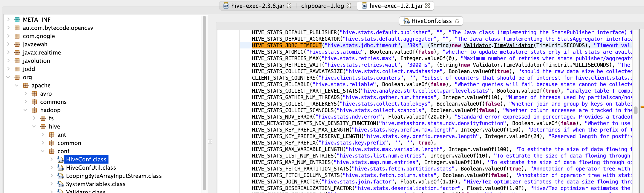The height and width of the screenshot is (193, 644).
Task: Select HiveConfUtil.class in the tree
Action: tap(91, 168)
